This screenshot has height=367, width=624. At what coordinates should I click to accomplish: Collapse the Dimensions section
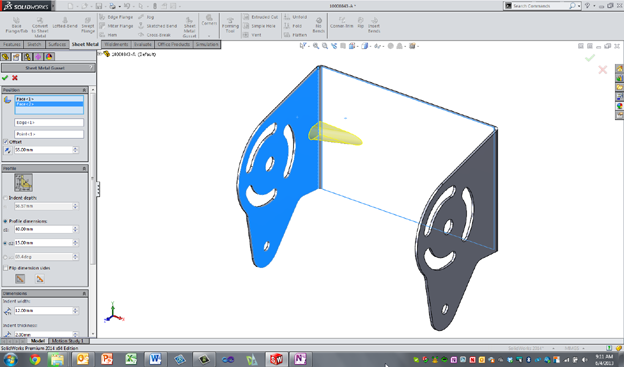[84, 293]
